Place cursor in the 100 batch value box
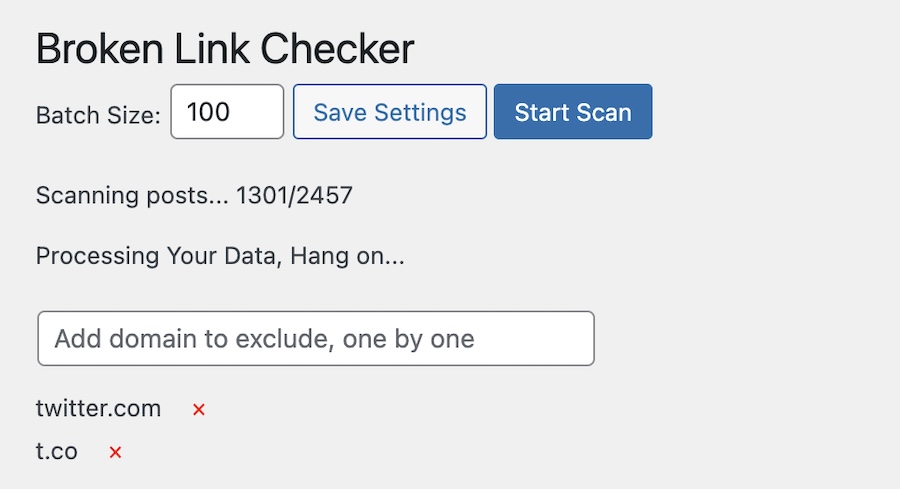The height and width of the screenshot is (489, 900). point(227,111)
